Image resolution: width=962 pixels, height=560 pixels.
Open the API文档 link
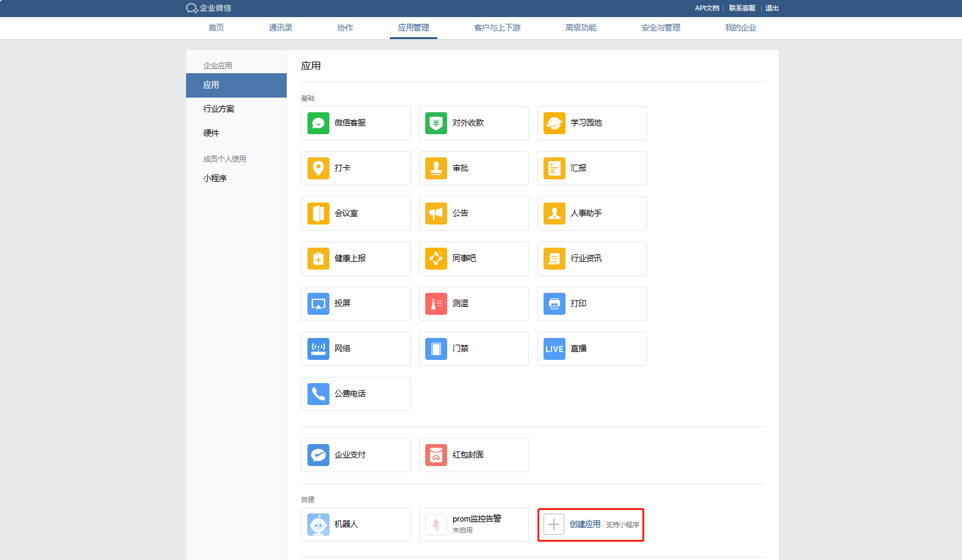[x=707, y=8]
